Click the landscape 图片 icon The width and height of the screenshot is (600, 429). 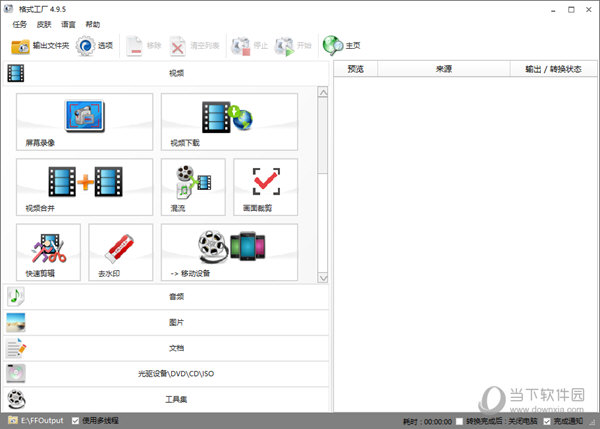(x=16, y=322)
